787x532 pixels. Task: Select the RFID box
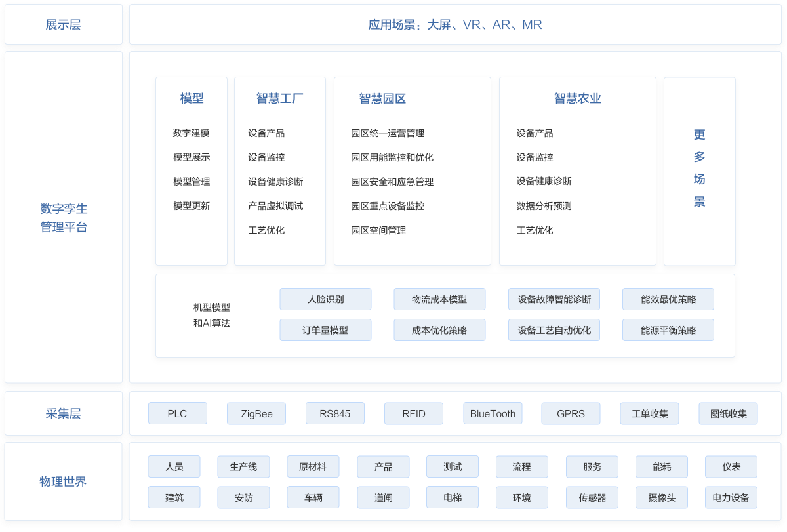413,413
